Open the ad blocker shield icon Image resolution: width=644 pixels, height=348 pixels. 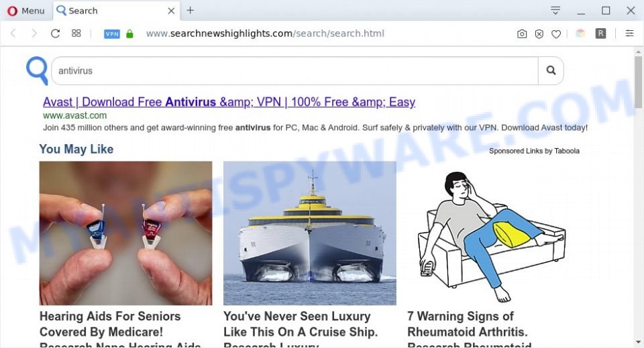(x=539, y=34)
